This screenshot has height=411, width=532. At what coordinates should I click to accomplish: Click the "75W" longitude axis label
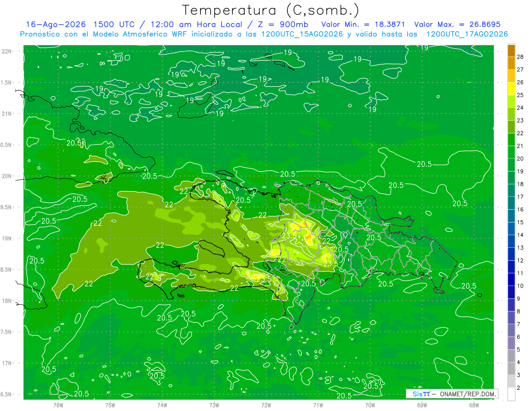point(110,405)
